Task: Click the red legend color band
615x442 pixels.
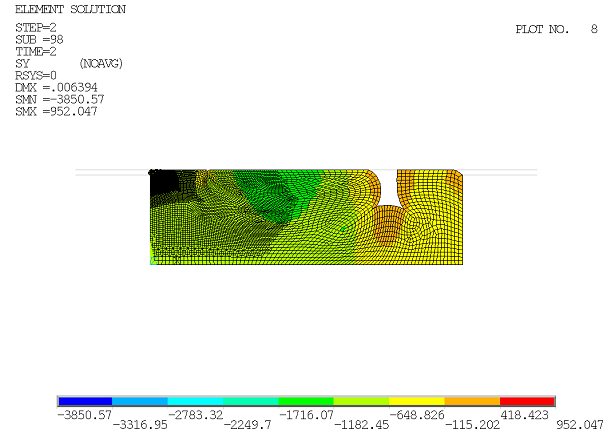Action: [527, 401]
